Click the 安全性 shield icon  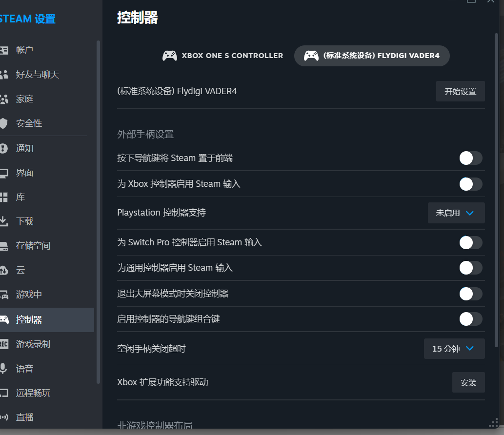coord(4,123)
